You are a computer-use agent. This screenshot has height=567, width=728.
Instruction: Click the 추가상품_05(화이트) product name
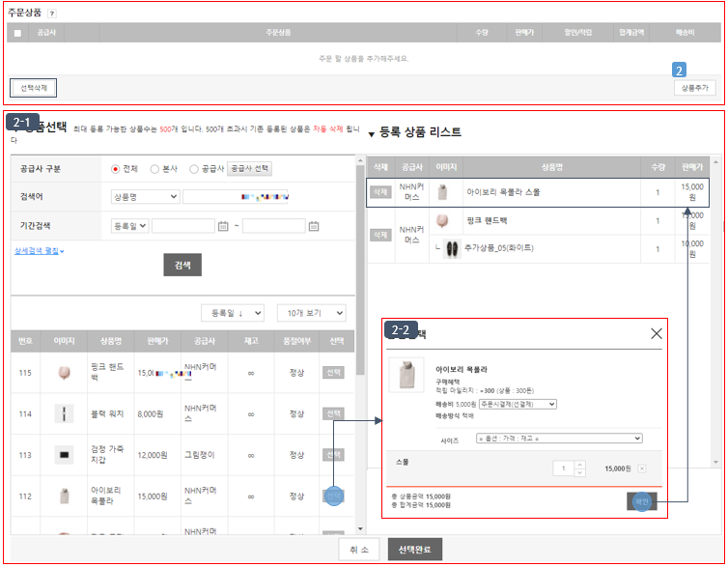pos(499,248)
